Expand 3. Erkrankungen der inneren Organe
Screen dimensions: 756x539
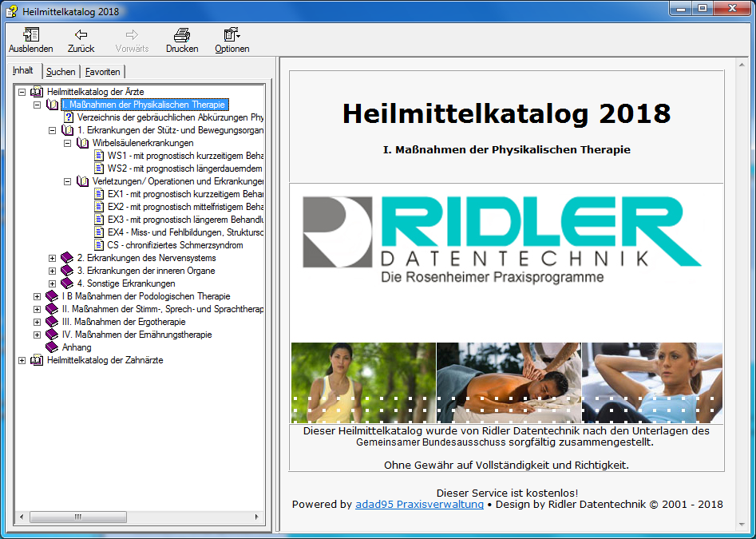click(x=53, y=271)
